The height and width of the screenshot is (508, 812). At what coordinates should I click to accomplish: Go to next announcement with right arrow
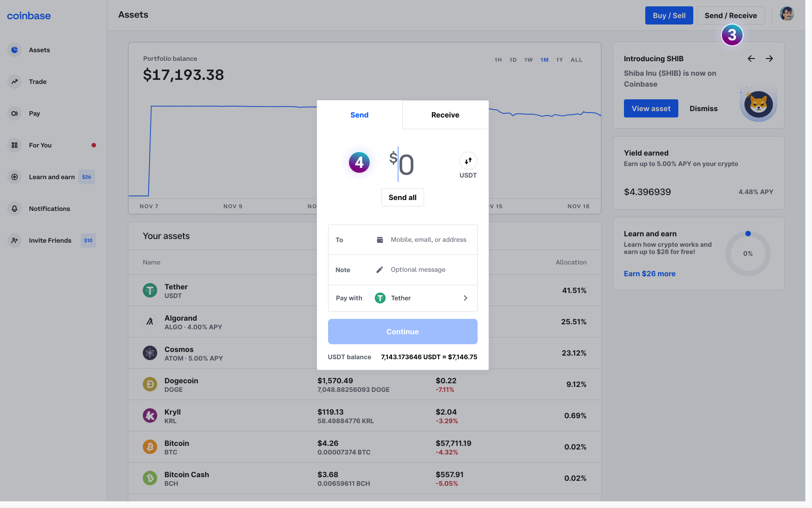769,59
